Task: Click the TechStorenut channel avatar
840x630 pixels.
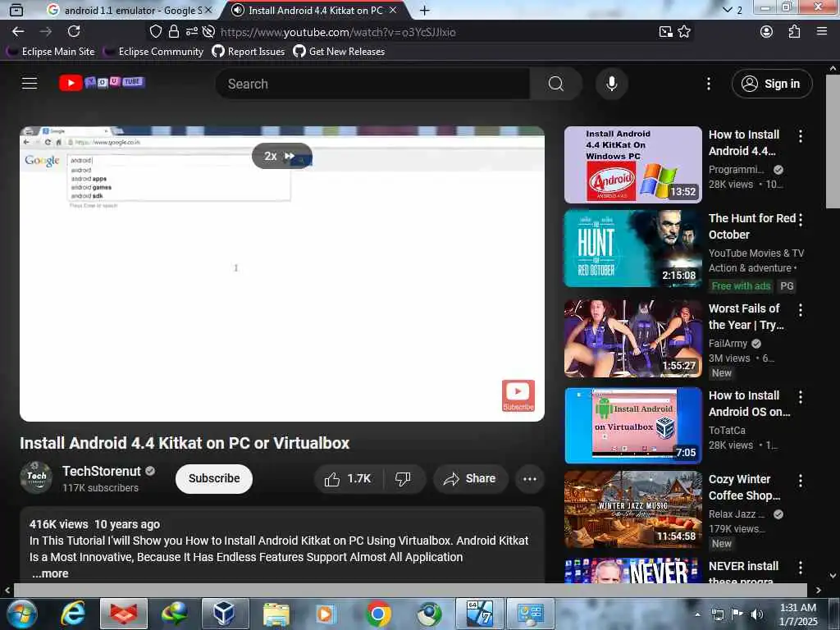Action: [x=36, y=477]
